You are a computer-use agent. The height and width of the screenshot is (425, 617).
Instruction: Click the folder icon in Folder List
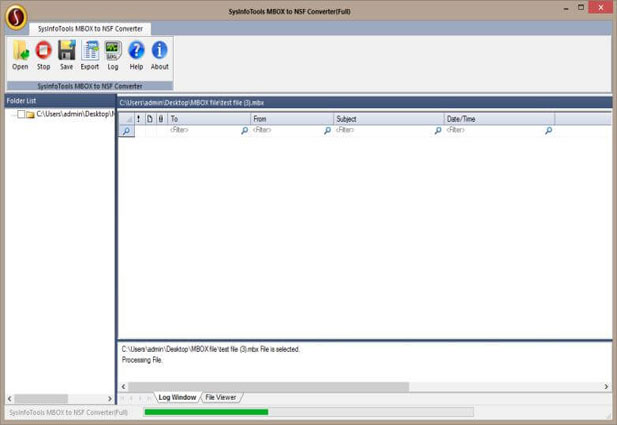30,115
